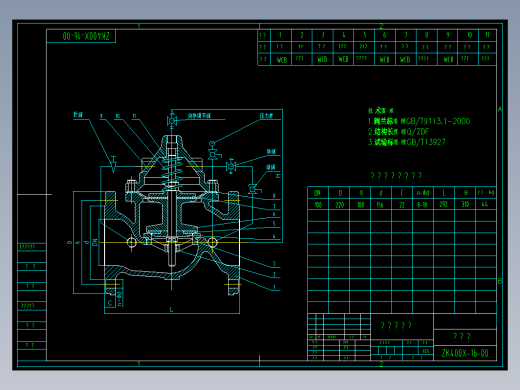Select the 8-18 value in the dimension table
Viewport: 520px width, 390px height.
422,205
